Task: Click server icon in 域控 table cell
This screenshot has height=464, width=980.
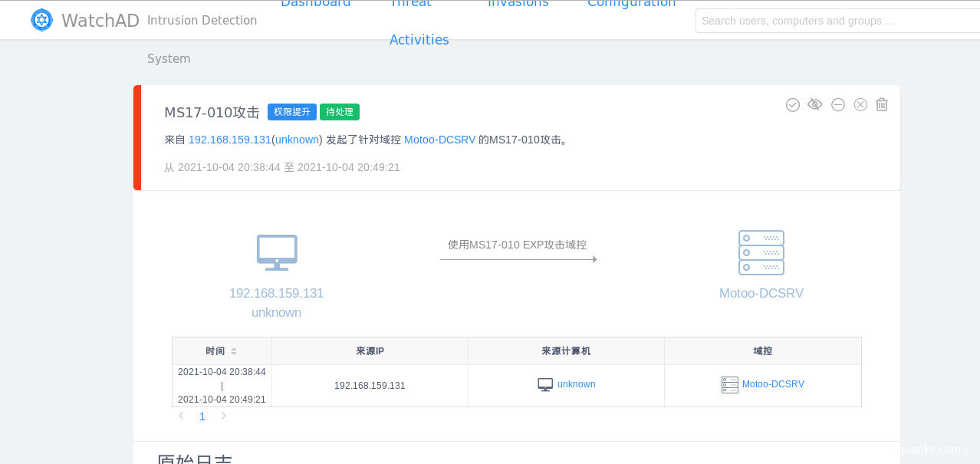Action: (x=729, y=385)
